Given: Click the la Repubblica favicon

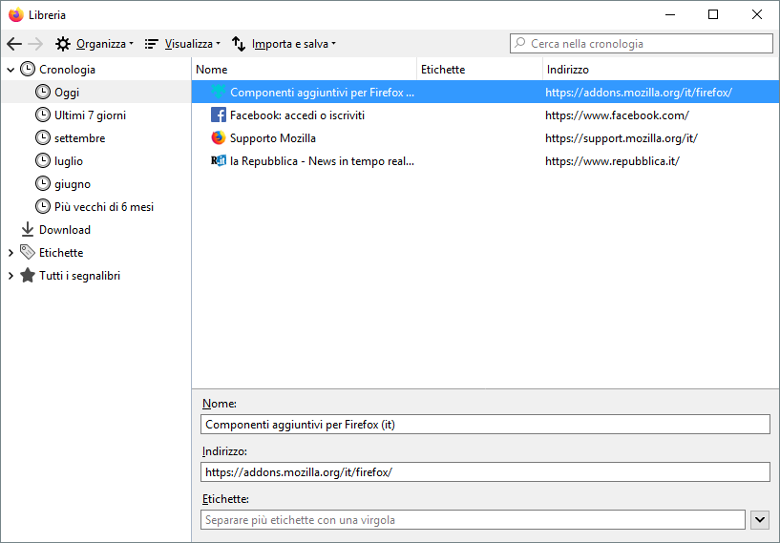Looking at the screenshot, I should 218,161.
